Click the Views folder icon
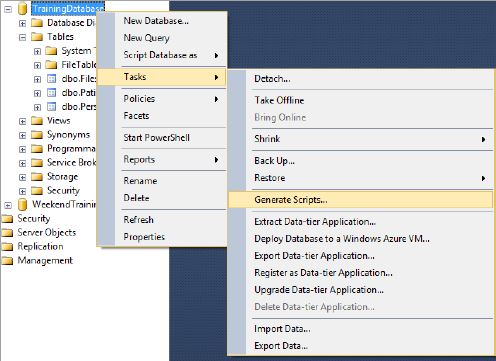 point(37,121)
